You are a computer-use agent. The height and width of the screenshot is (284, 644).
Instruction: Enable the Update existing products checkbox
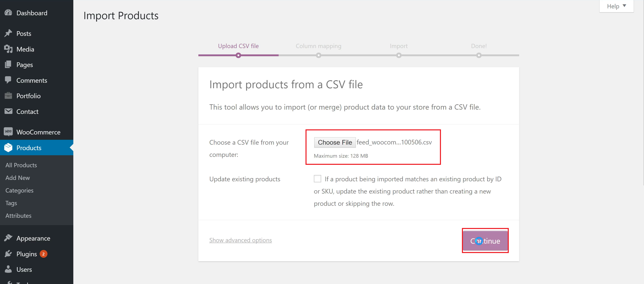pos(317,179)
